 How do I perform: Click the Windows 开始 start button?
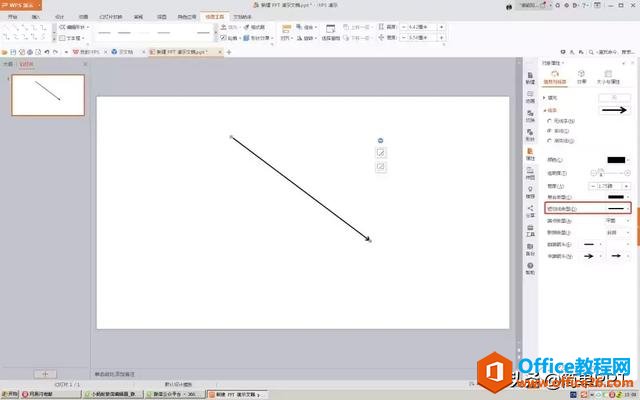(x=10, y=394)
